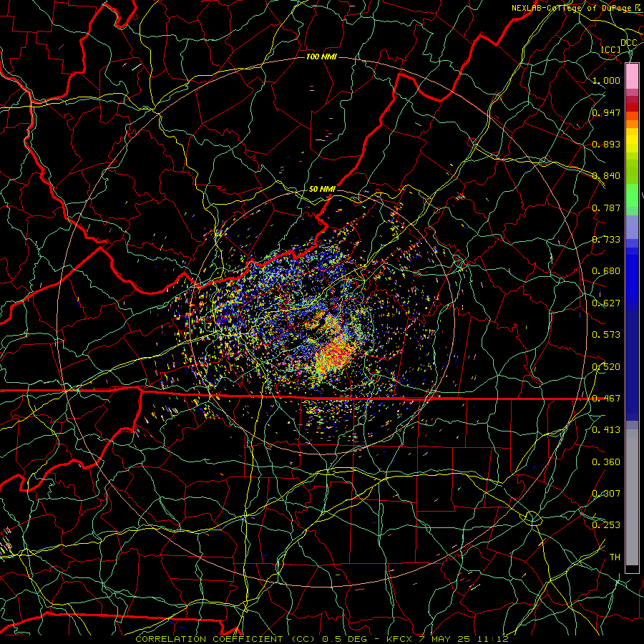644x644 pixels.
Task: Click the 0.893 legend value
Action: pyautogui.click(x=606, y=144)
